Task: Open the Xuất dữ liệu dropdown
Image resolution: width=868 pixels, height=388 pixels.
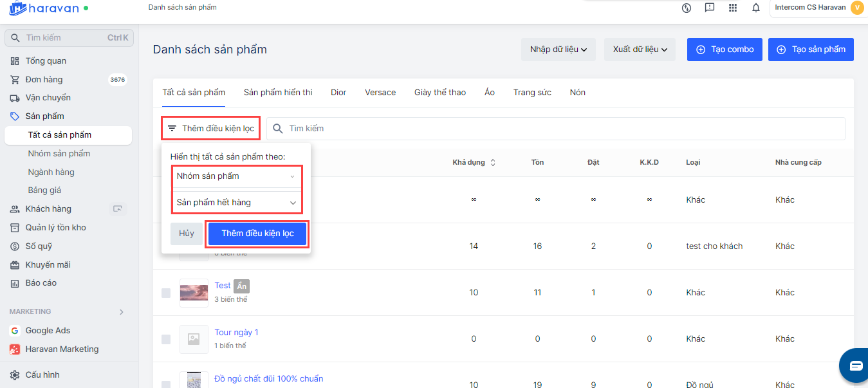Action: (x=639, y=50)
